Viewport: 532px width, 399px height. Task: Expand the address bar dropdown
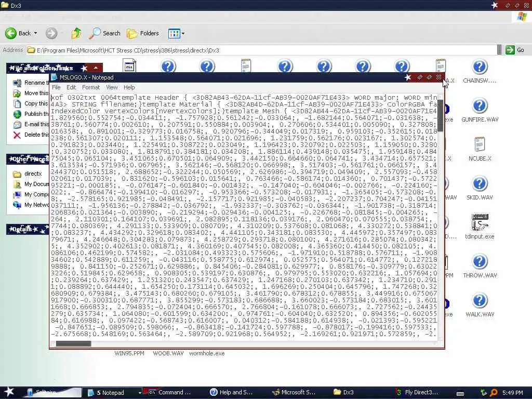click(499, 50)
